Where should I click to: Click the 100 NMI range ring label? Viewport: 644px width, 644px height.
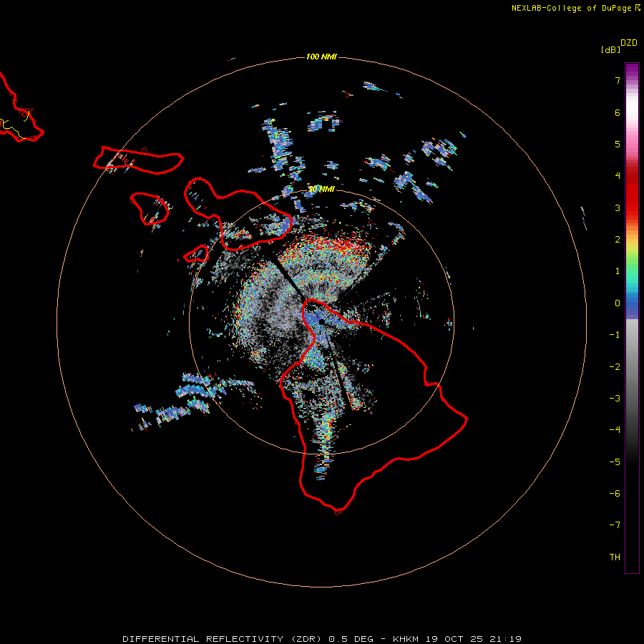tap(321, 57)
